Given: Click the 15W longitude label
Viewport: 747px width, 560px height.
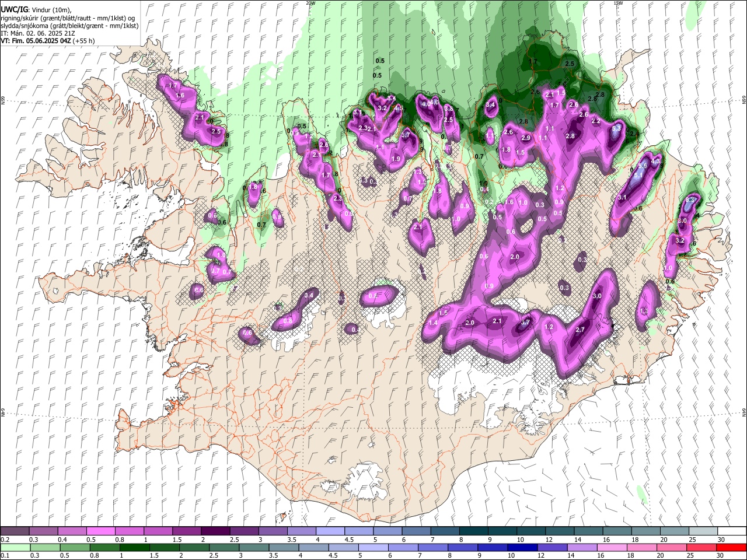Looking at the screenshot, I should pyautogui.click(x=618, y=3).
